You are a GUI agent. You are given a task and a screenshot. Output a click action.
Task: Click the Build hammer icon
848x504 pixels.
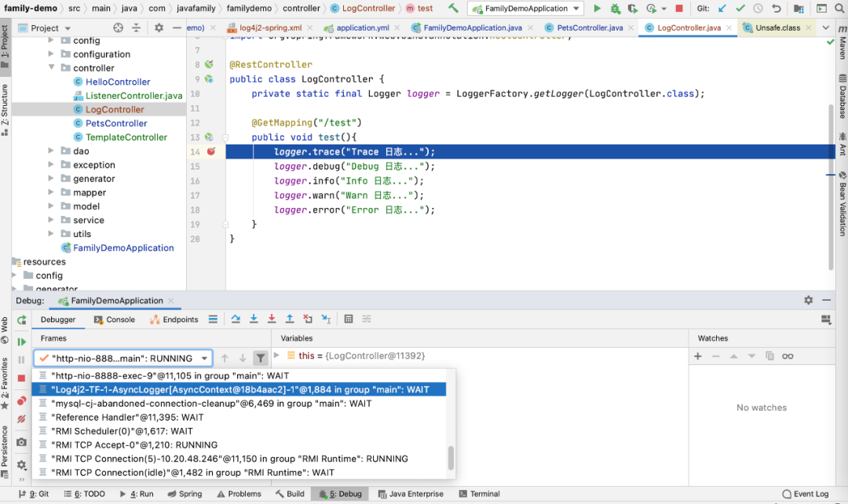click(x=453, y=9)
